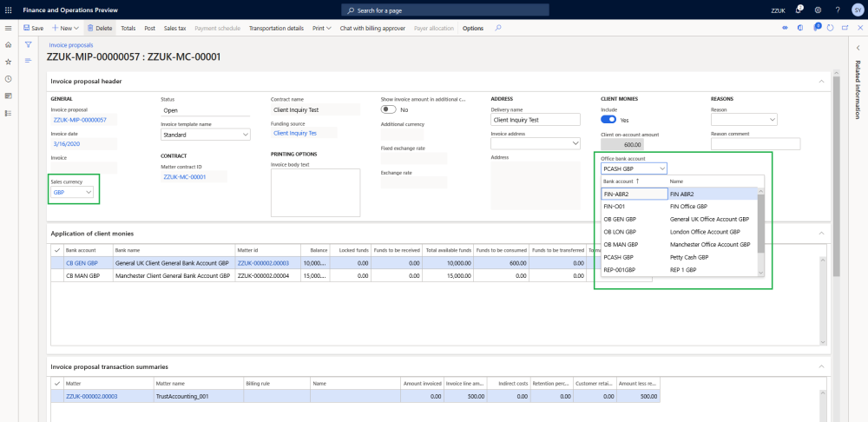
Task: Open form in new window
Action: (845, 28)
